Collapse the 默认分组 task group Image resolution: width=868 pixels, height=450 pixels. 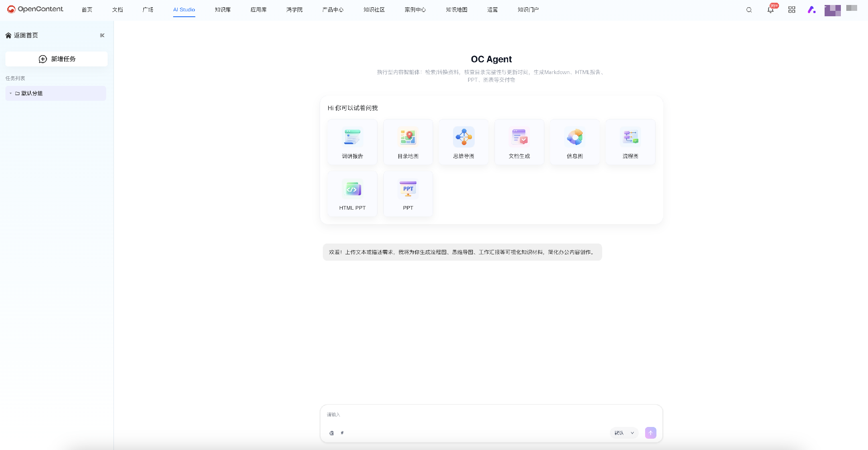pos(10,94)
